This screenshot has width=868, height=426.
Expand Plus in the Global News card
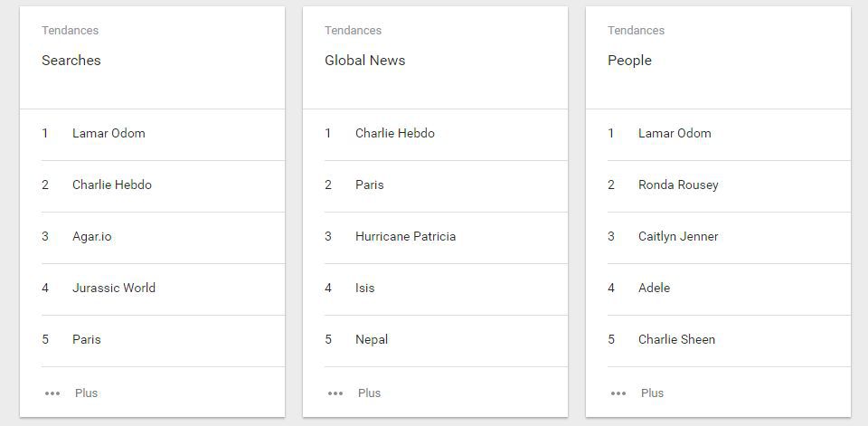click(370, 393)
